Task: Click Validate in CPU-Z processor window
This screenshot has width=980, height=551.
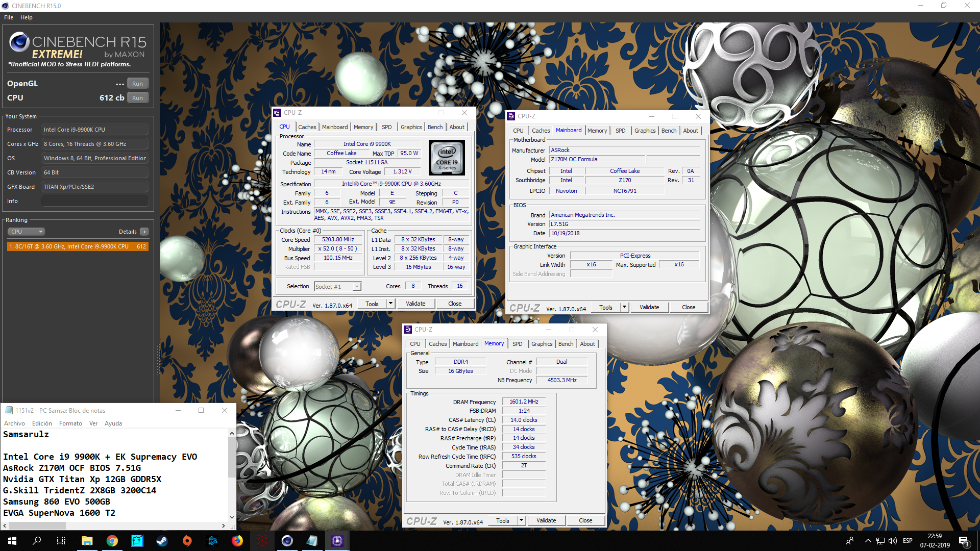Action: pyautogui.click(x=415, y=304)
